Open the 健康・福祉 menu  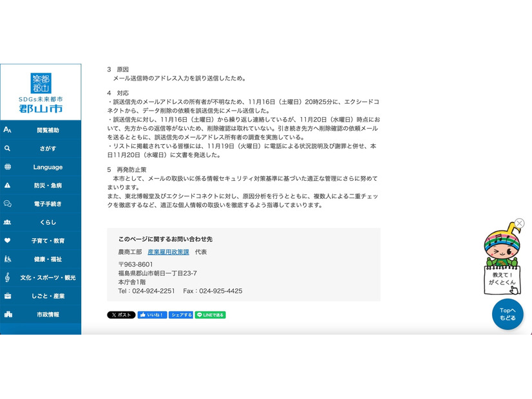[48, 259]
